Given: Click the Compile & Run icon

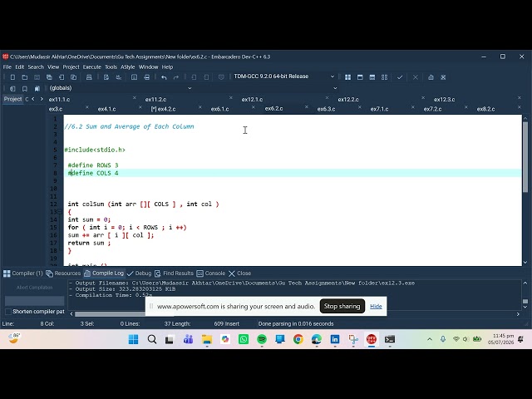Looking at the screenshot, I should tap(372, 77).
